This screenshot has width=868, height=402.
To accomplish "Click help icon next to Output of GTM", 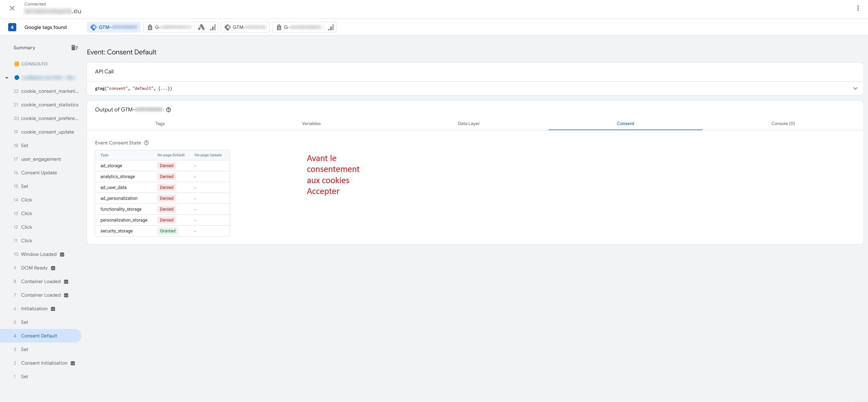I will [168, 110].
